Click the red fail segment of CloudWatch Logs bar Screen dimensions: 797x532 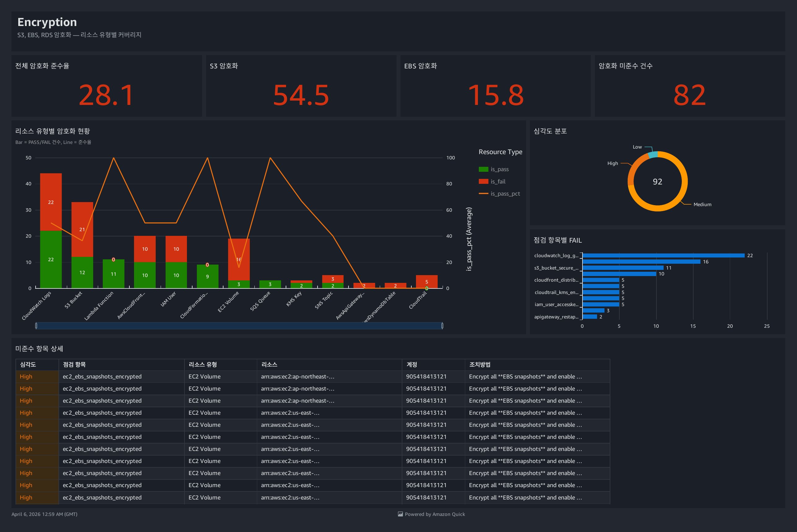click(51, 202)
